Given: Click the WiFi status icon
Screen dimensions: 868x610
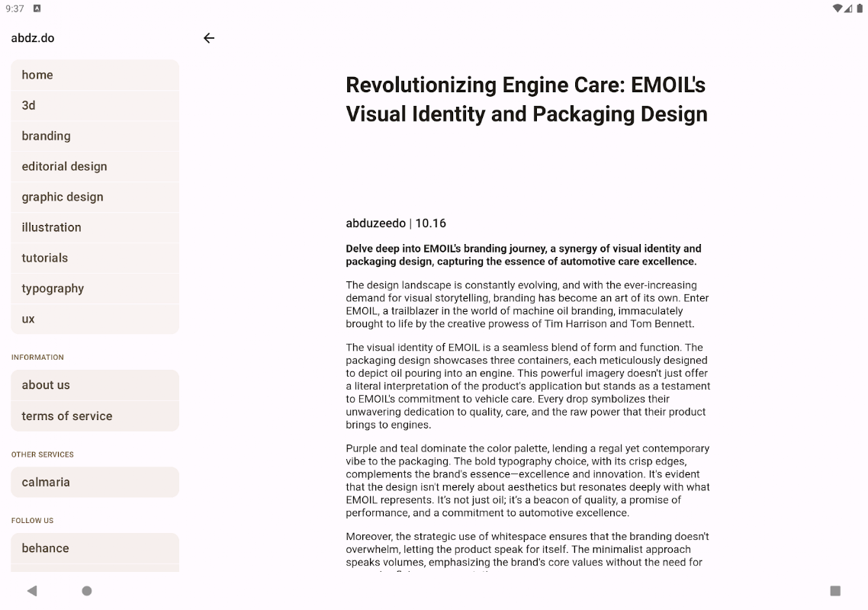Looking at the screenshot, I should [837, 8].
